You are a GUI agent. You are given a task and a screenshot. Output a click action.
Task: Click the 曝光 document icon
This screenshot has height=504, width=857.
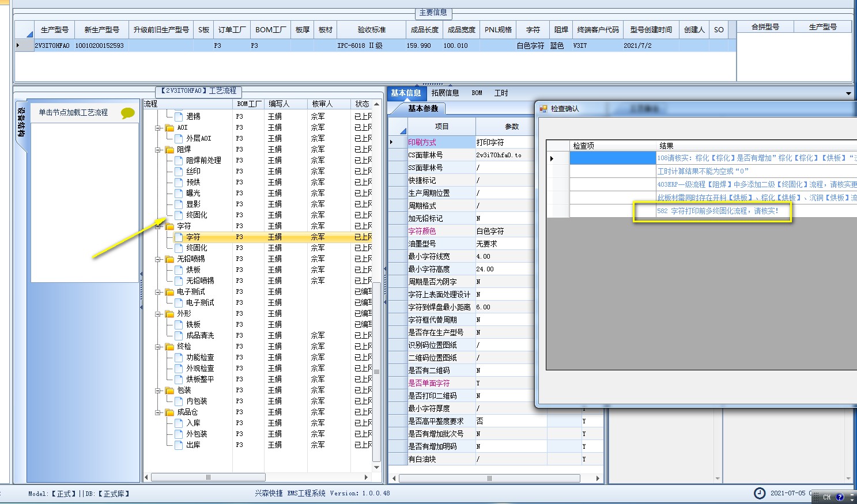click(179, 193)
